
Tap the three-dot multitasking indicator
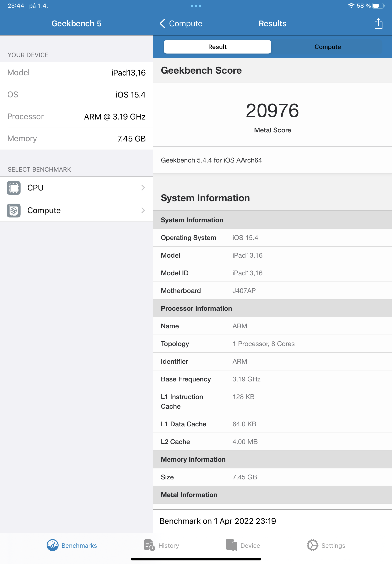click(196, 6)
